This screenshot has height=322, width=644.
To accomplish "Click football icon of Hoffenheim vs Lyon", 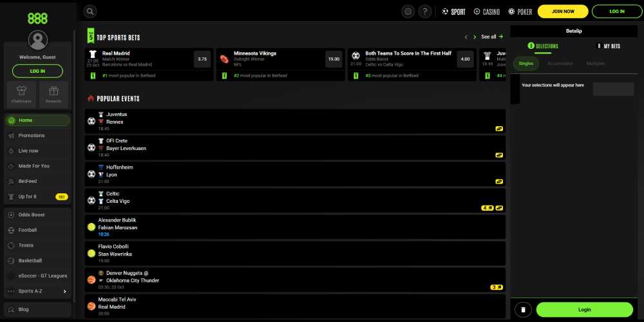I will click(91, 174).
